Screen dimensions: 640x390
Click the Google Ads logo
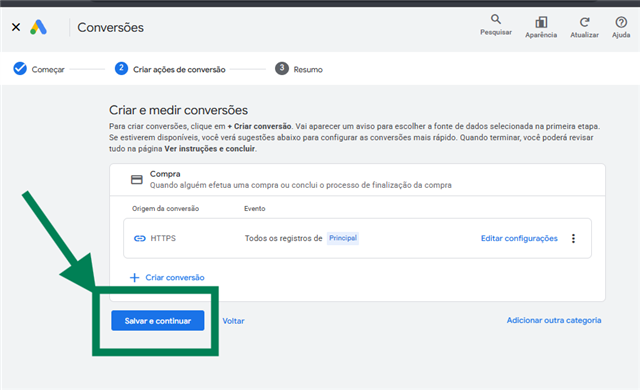38,27
